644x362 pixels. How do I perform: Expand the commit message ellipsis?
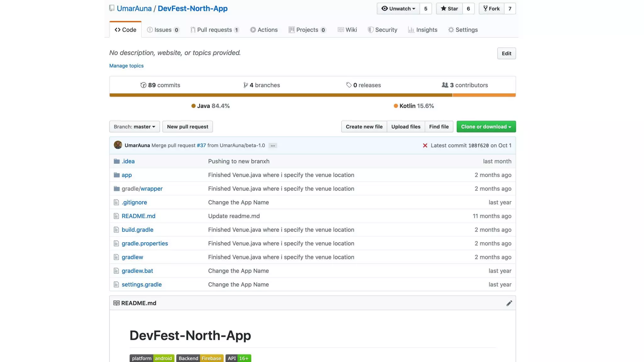273,145
